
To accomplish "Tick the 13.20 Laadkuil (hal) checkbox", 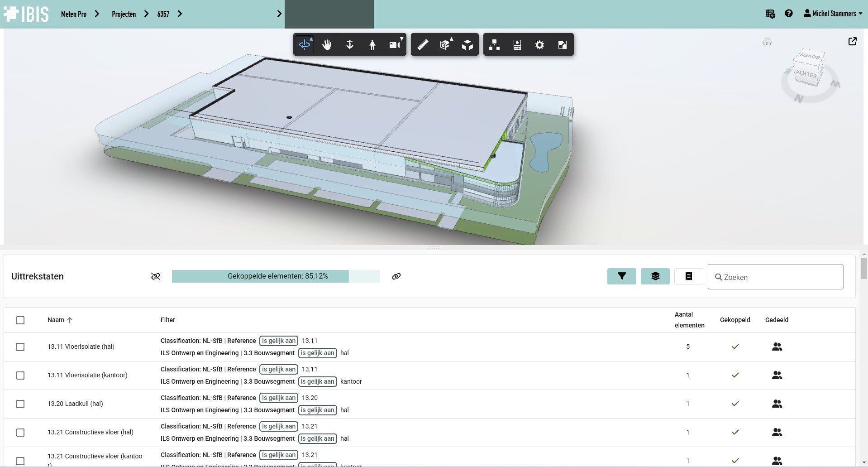I will pyautogui.click(x=20, y=404).
